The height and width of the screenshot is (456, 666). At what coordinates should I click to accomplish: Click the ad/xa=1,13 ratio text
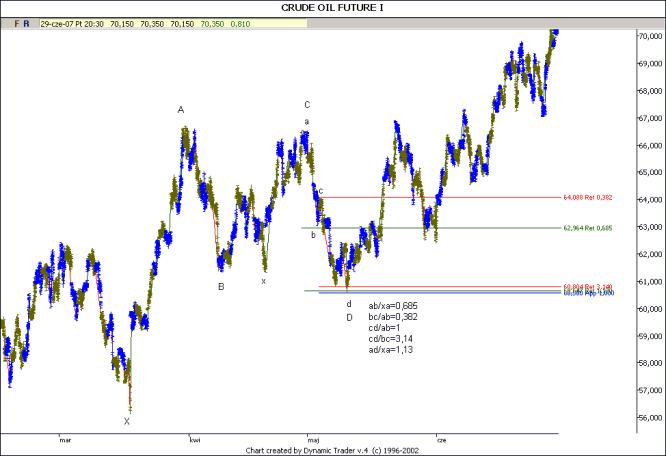point(391,350)
